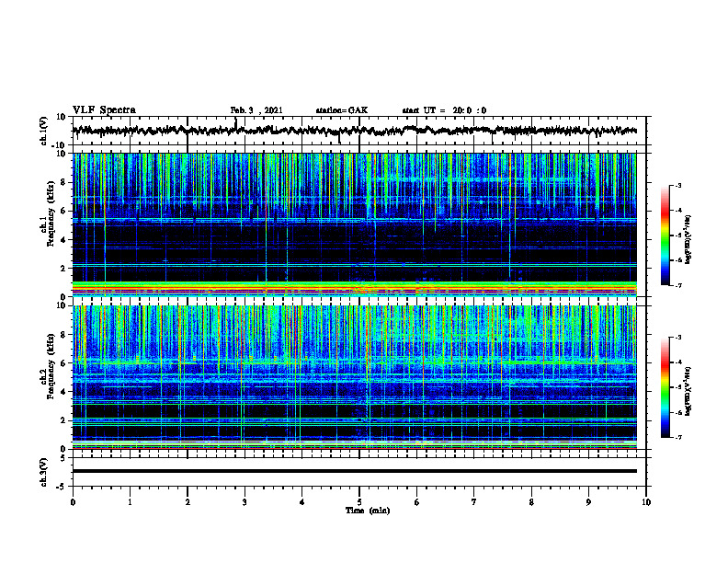Click the ch.2 frequency spectrogram panel
This screenshot has width=728, height=563.
coord(354,377)
